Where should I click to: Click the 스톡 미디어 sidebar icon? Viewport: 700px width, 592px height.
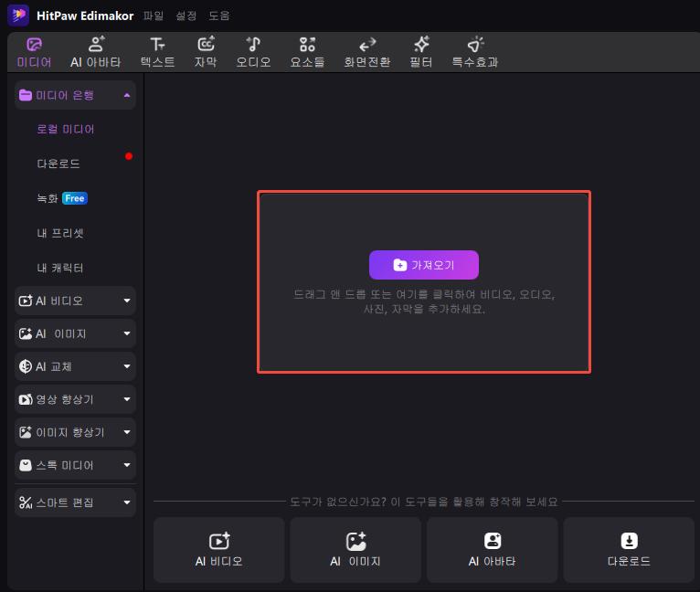(26, 465)
